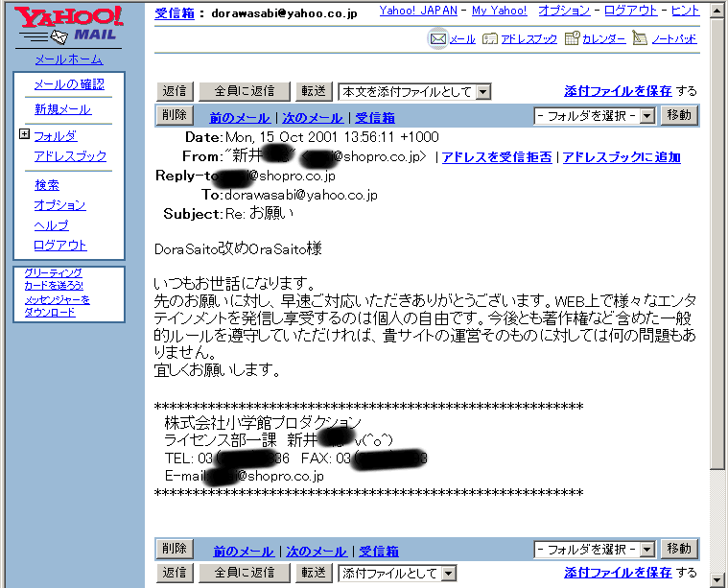Open ノートパッド text link in top navigation

pyautogui.click(x=674, y=39)
